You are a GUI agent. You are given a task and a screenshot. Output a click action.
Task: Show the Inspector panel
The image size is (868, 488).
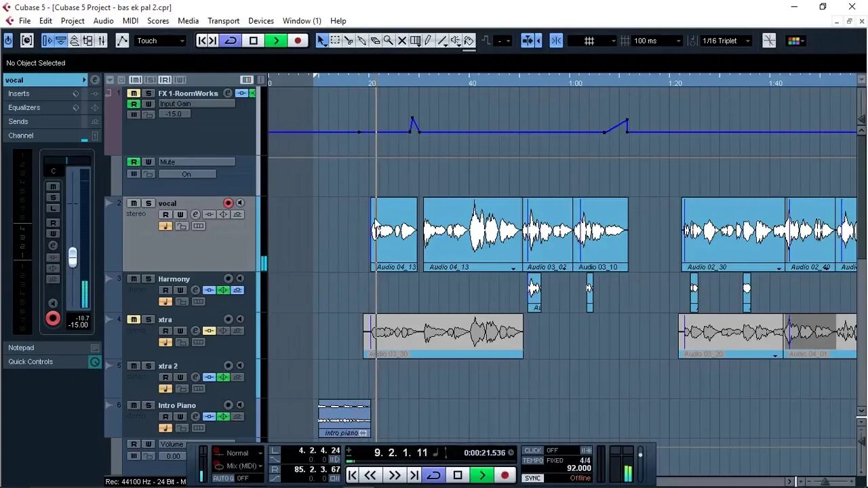coord(47,41)
